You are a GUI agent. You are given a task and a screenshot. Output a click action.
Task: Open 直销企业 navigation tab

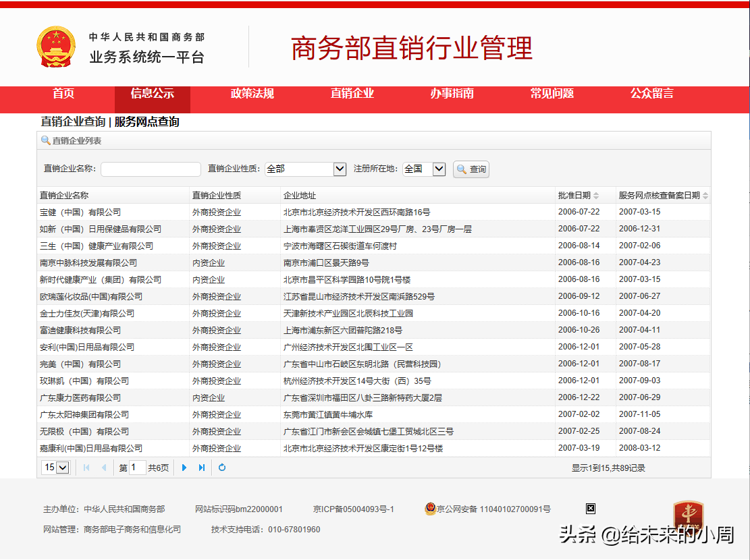tap(352, 94)
